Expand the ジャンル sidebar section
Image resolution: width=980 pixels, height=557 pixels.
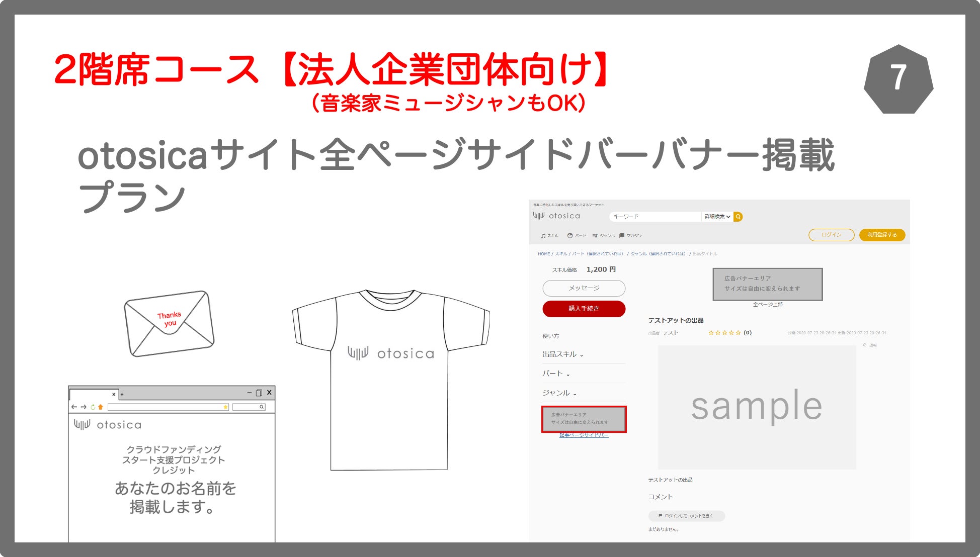559,393
